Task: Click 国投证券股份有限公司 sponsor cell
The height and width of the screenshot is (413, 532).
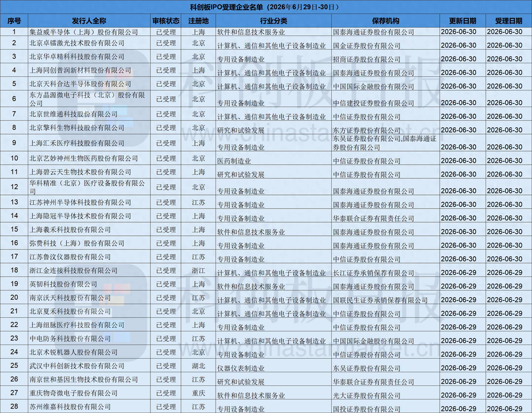Action: (x=385, y=406)
